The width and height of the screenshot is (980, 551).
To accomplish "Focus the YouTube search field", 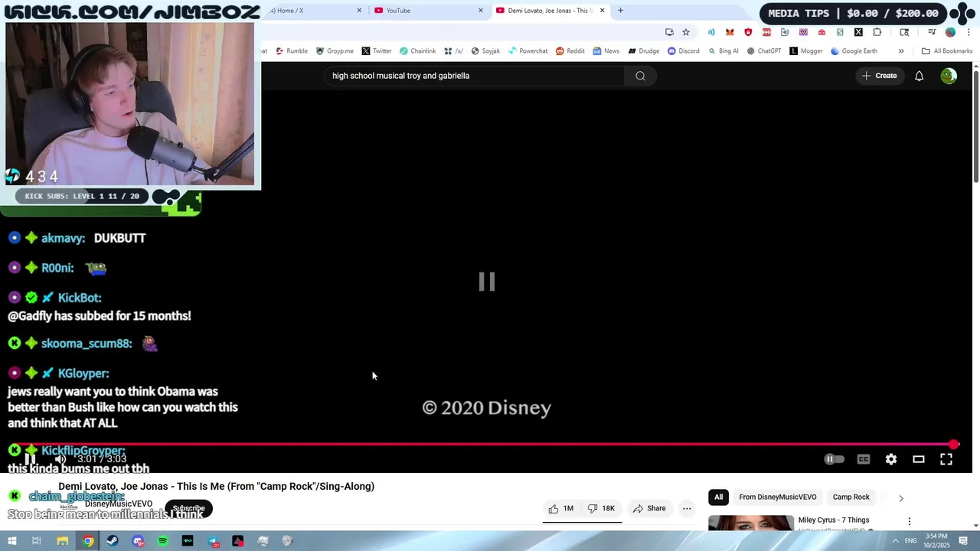I will 475,76.
